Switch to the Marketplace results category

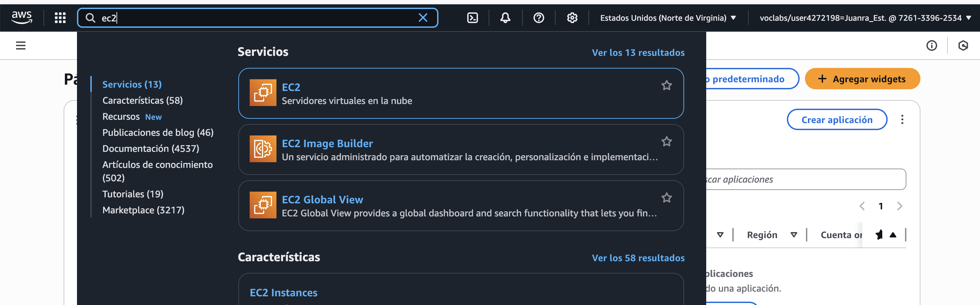point(143,210)
